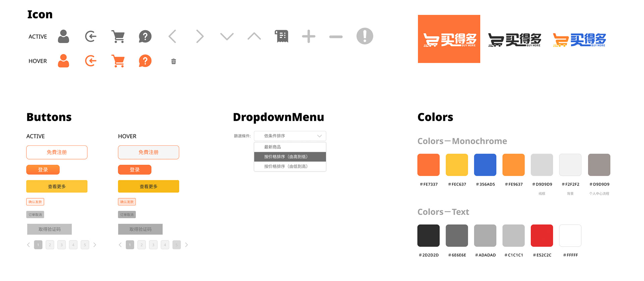Open the 依条件排序 sort dropdown
644x281 pixels.
290,136
